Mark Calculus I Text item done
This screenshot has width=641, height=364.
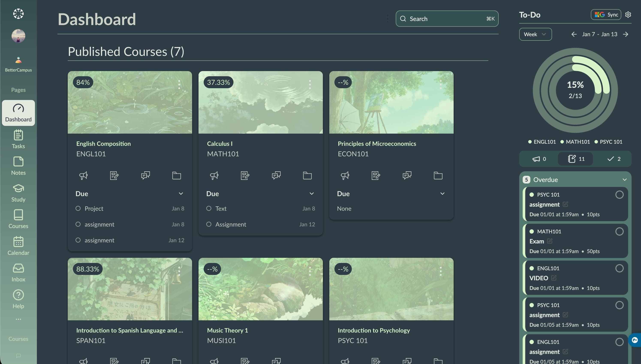pos(209,208)
